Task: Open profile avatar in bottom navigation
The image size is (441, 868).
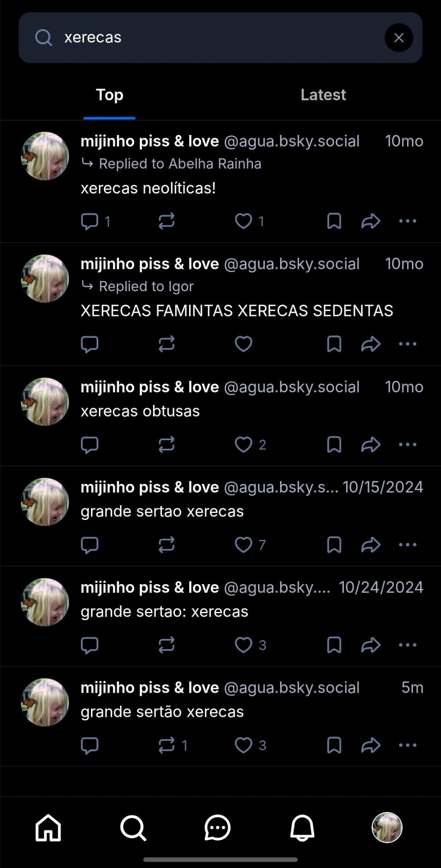Action: (387, 828)
